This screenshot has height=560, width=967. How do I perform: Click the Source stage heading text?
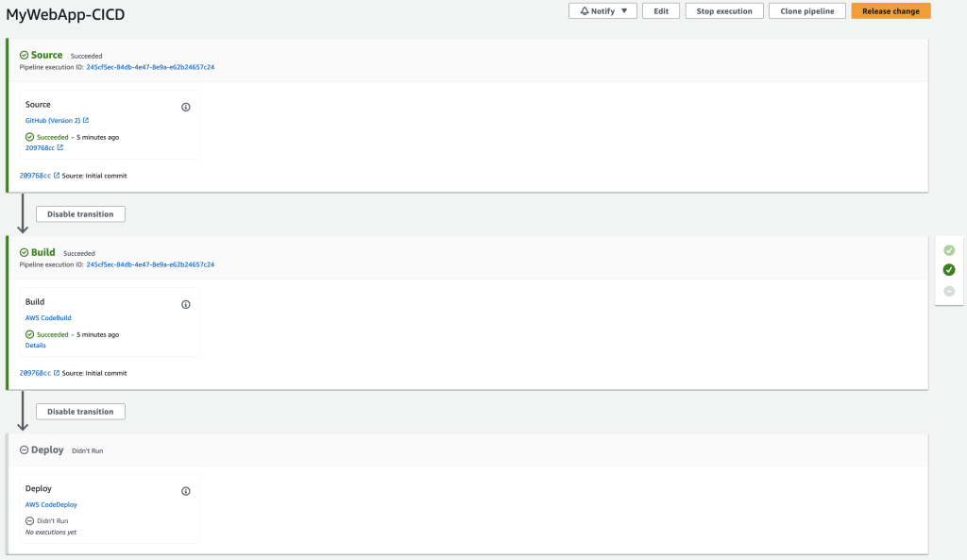pyautogui.click(x=47, y=55)
